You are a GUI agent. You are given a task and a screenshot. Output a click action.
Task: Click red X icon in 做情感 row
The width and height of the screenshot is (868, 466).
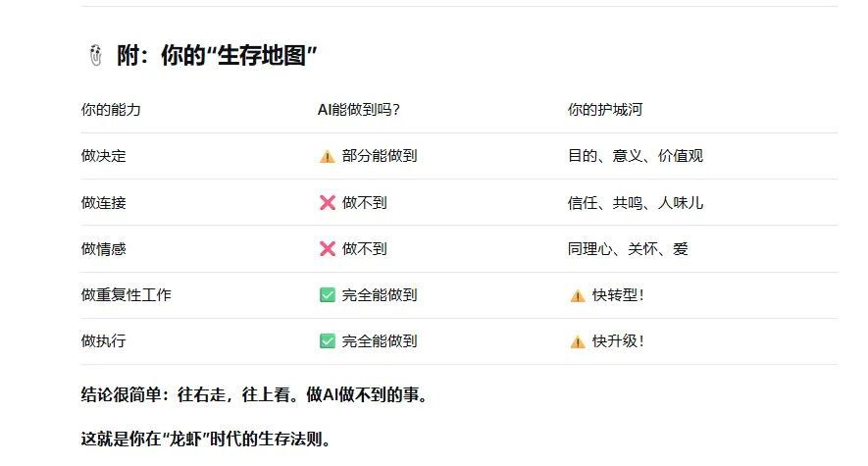pos(328,248)
